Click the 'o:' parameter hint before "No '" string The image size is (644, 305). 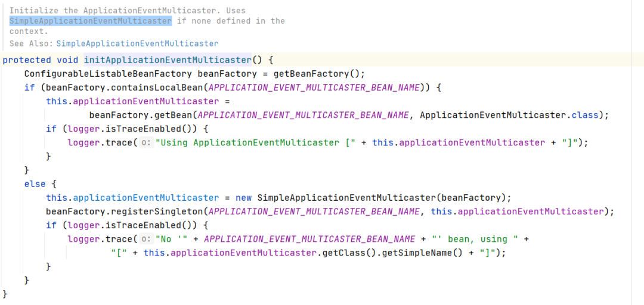(145, 239)
